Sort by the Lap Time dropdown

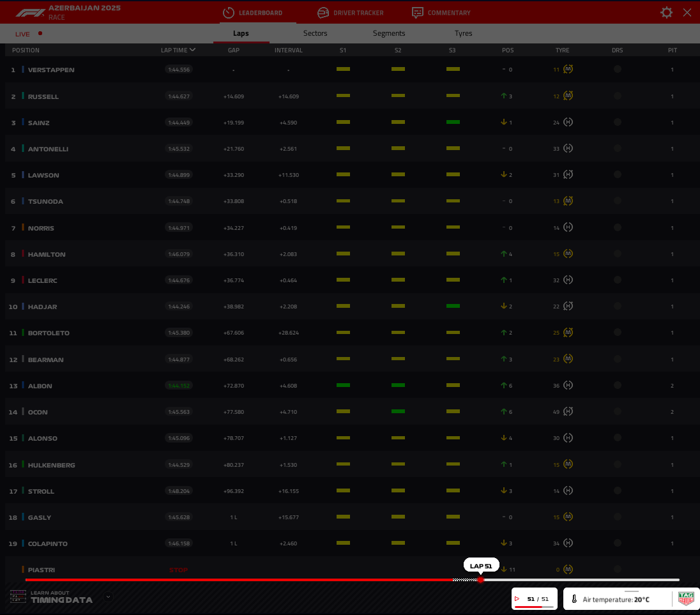[x=178, y=50]
